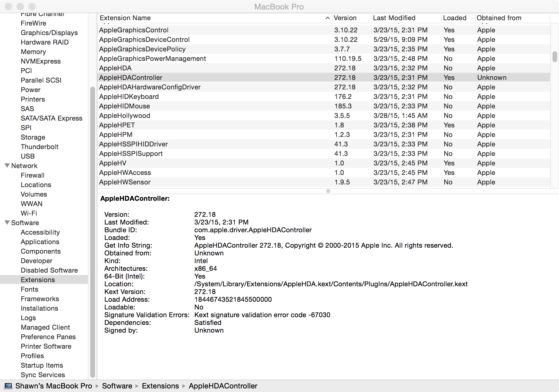Open Hardware RAID in the sidebar

click(x=45, y=42)
